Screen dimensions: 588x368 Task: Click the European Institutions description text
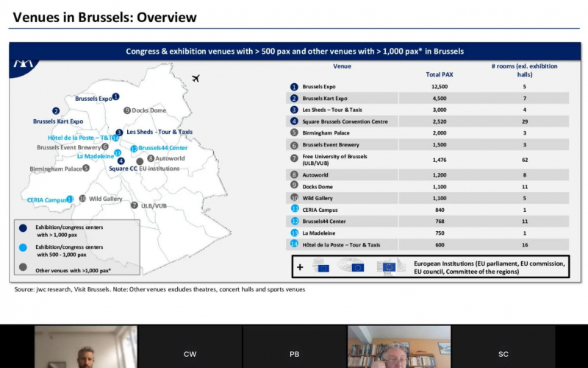490,267
